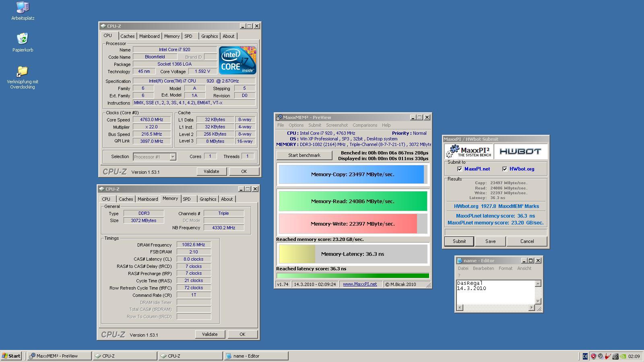The image size is (644, 362).
Task: Open the Help menu in MaxxMEM²
Action: 386,125
